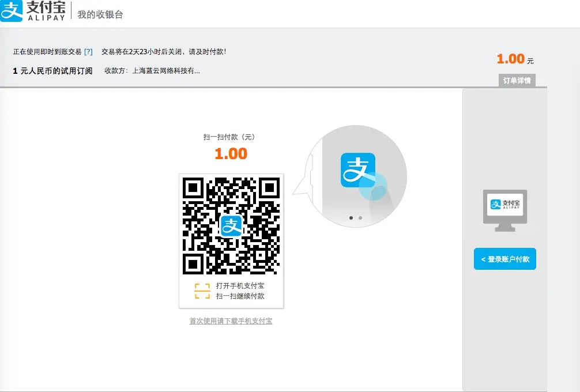This screenshot has width=580, height=392.
Task: Click the payment QR code
Action: click(x=231, y=226)
